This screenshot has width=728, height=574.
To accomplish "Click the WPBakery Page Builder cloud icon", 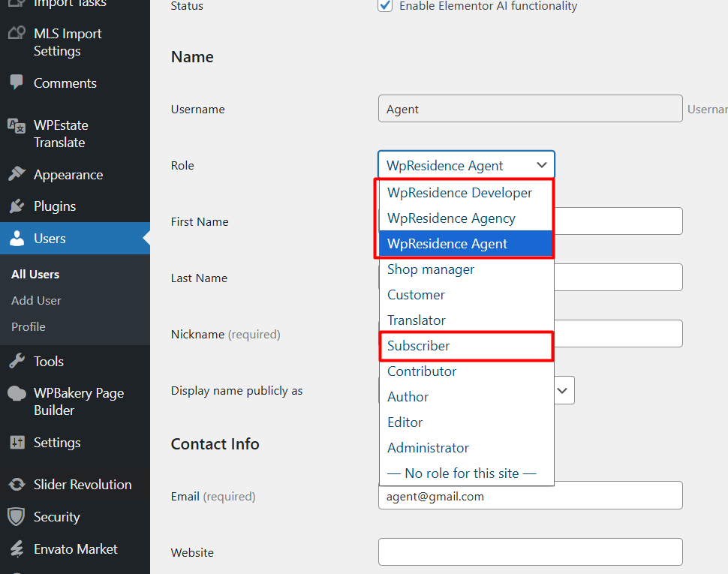I will (17, 393).
